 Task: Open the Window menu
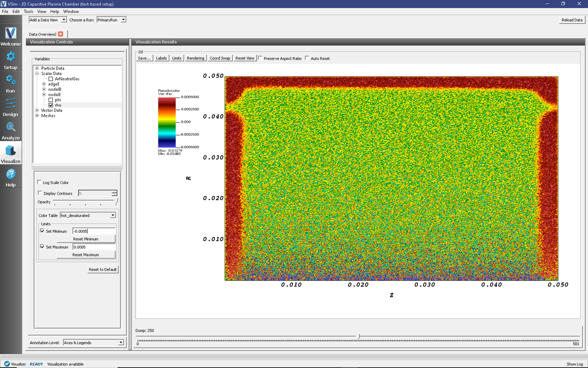[71, 11]
